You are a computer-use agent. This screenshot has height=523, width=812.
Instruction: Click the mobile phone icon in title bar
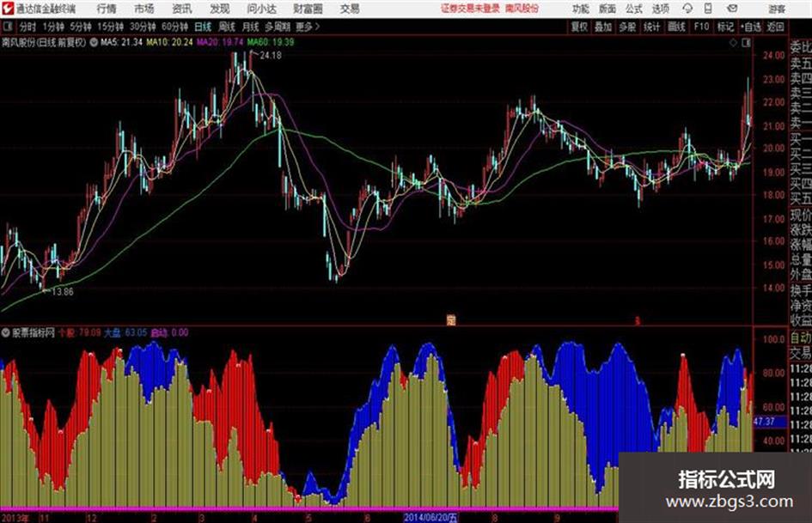[x=708, y=9]
